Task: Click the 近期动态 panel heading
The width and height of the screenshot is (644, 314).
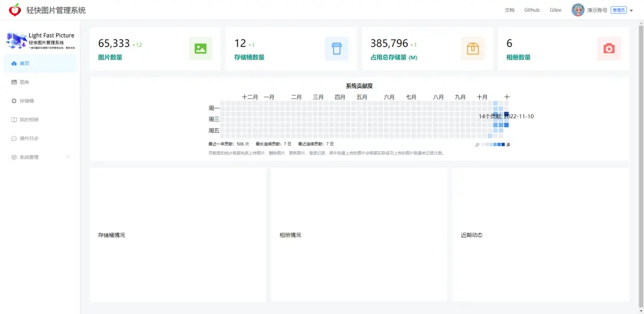Action: [x=472, y=235]
